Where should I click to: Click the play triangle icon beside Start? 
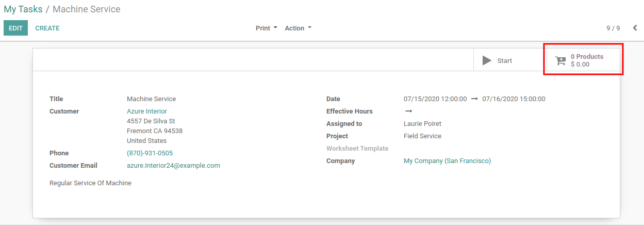(x=487, y=60)
